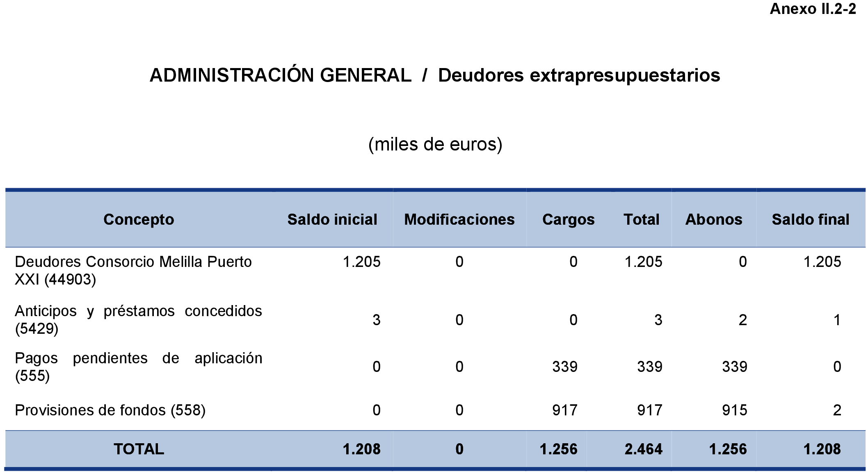This screenshot has height=474, width=868.
Task: Click the 'Concepto' column header
Action: point(139,220)
